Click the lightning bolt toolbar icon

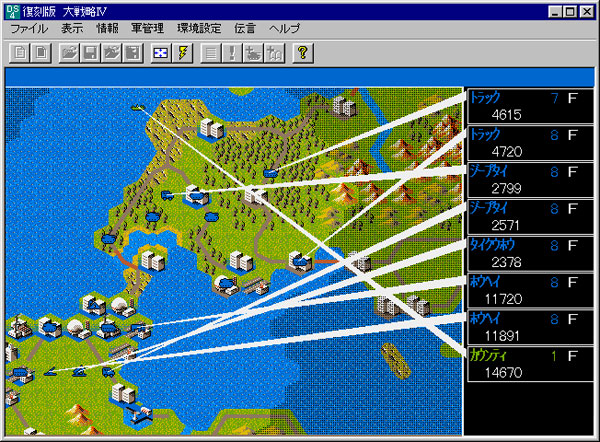coord(183,53)
